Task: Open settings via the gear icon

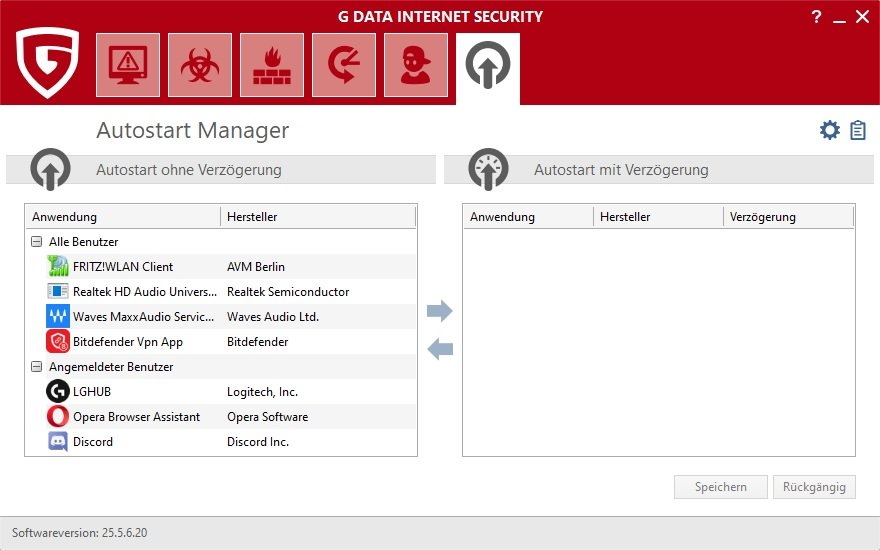Action: 829,130
